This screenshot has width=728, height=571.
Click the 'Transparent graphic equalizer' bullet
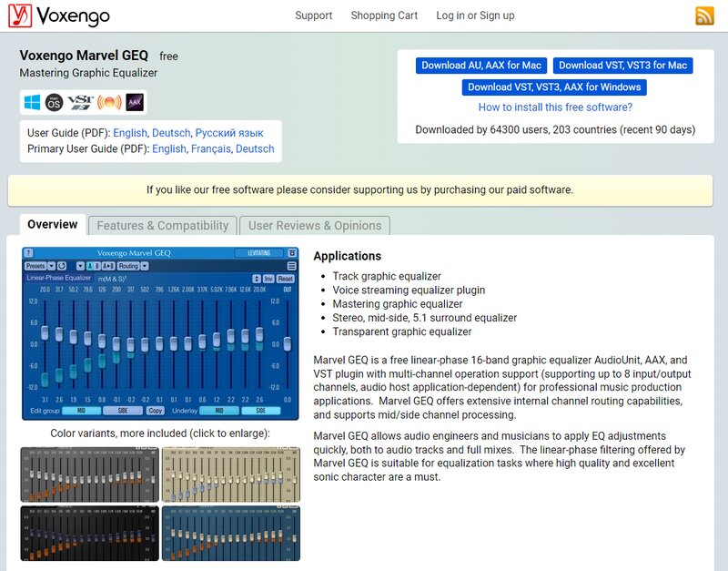point(402,331)
